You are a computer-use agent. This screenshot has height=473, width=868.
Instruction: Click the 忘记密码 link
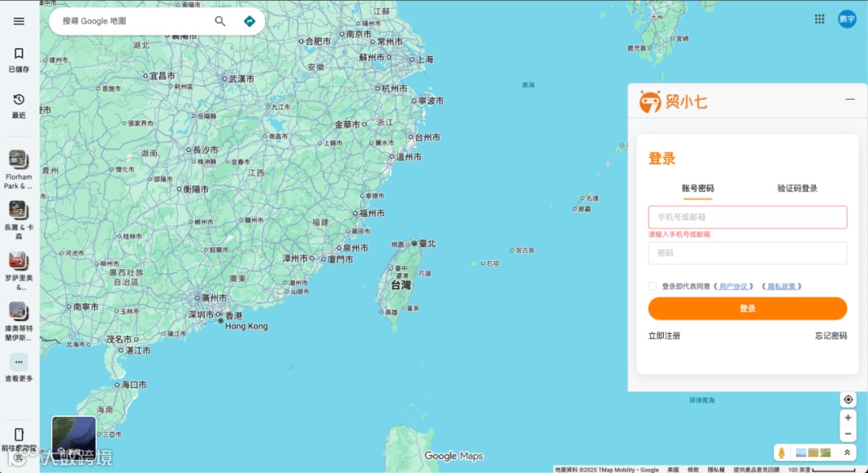point(831,336)
